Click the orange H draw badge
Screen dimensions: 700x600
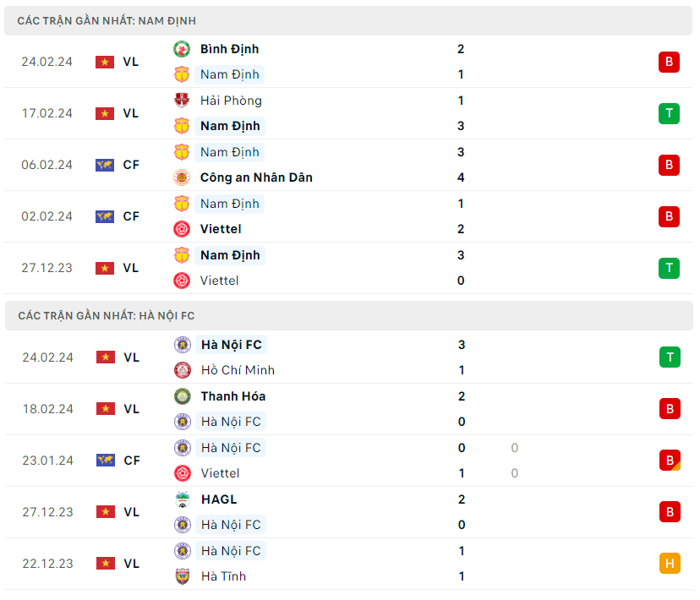(669, 563)
